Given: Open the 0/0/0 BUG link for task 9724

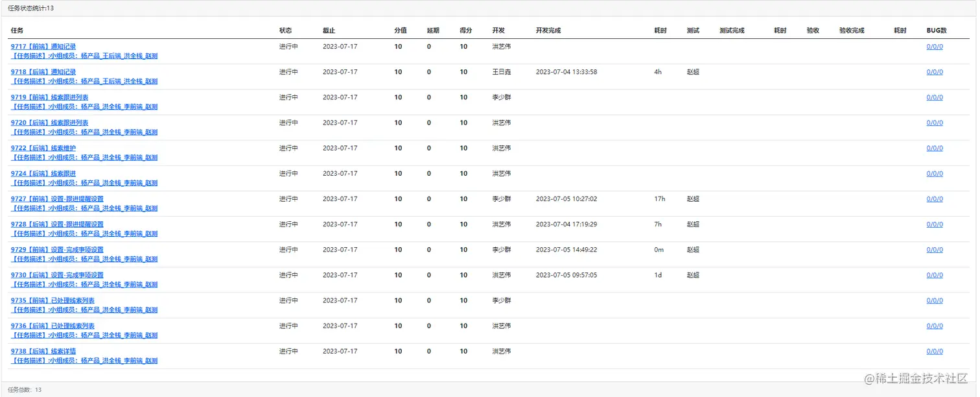Looking at the screenshot, I should [935, 173].
